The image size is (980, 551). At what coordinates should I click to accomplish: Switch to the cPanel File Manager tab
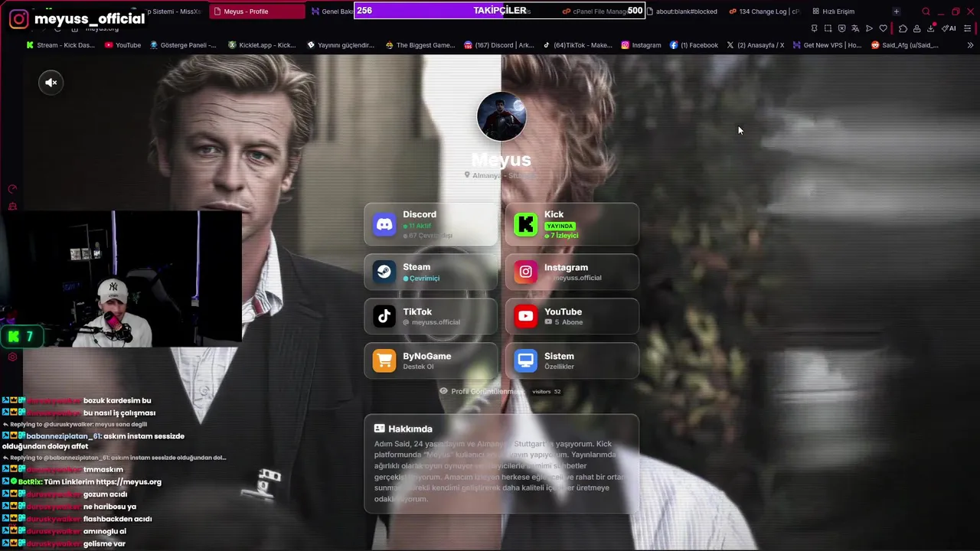(x=602, y=11)
